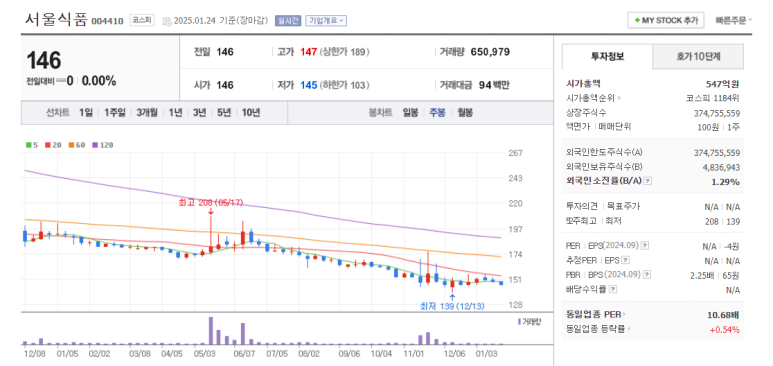This screenshot has height=366, width=773.
Task: Add stock via MY STOCK 추가 button
Action: (666, 20)
